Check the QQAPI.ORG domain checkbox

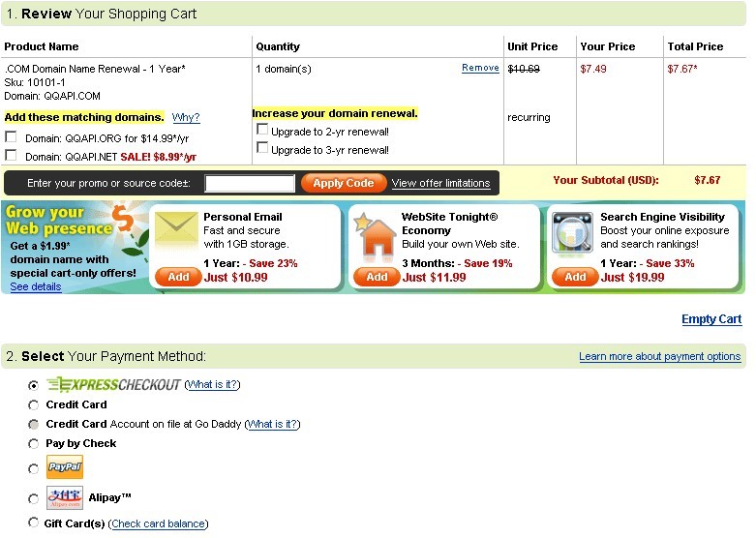[11, 136]
